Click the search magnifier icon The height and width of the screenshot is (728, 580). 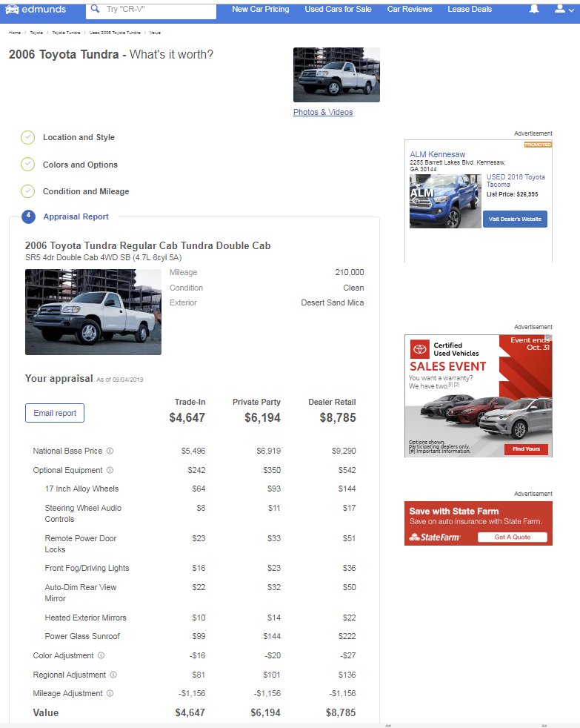95,9
